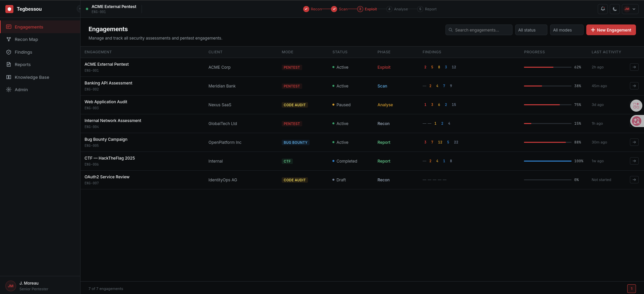Select the Analyse step in phase tracker
The image size is (644, 294).
(x=397, y=9)
